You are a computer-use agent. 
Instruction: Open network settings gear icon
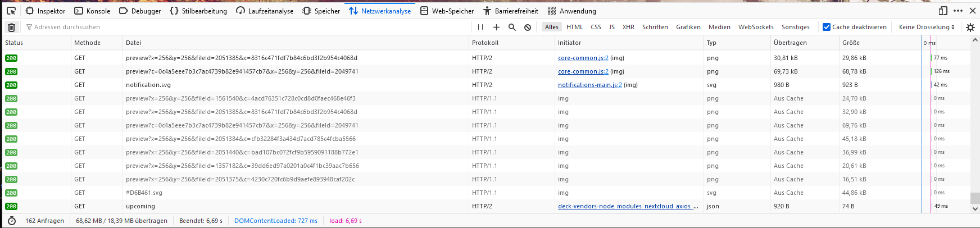(970, 27)
